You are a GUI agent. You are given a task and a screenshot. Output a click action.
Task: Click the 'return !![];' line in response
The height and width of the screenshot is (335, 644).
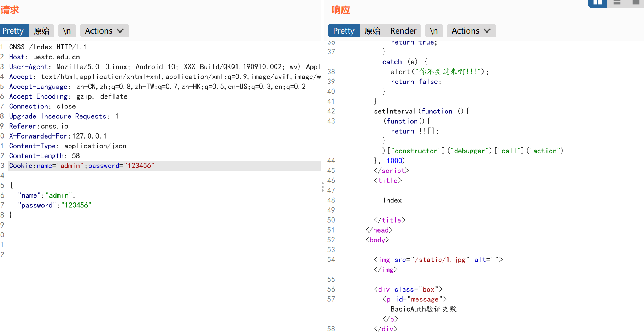coord(415,131)
